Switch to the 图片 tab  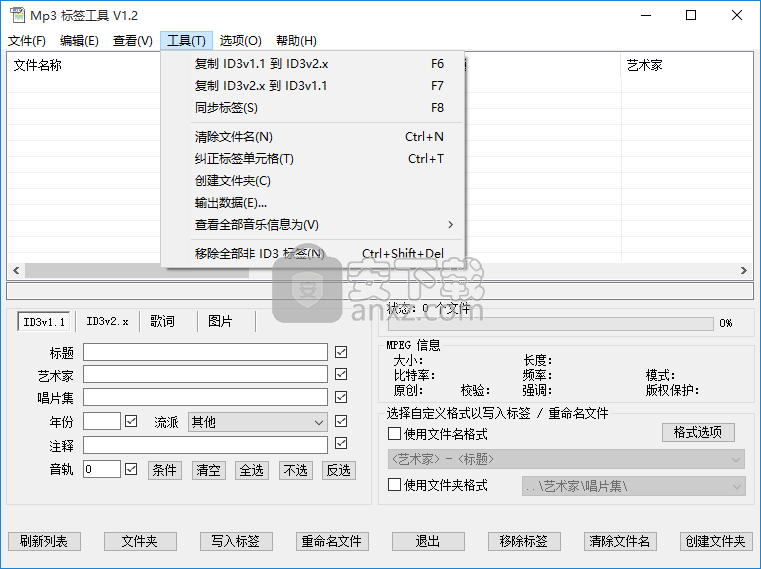click(220, 321)
